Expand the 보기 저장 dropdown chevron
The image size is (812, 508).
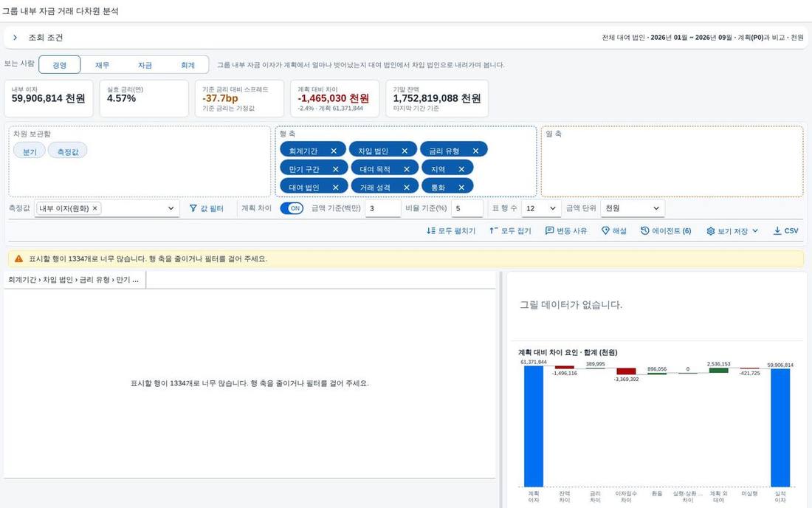click(x=755, y=231)
